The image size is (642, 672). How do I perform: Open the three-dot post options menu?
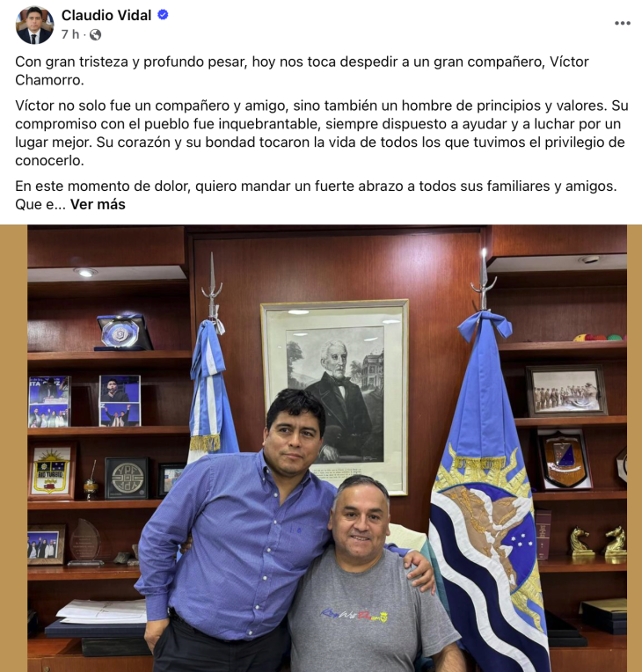click(x=623, y=23)
